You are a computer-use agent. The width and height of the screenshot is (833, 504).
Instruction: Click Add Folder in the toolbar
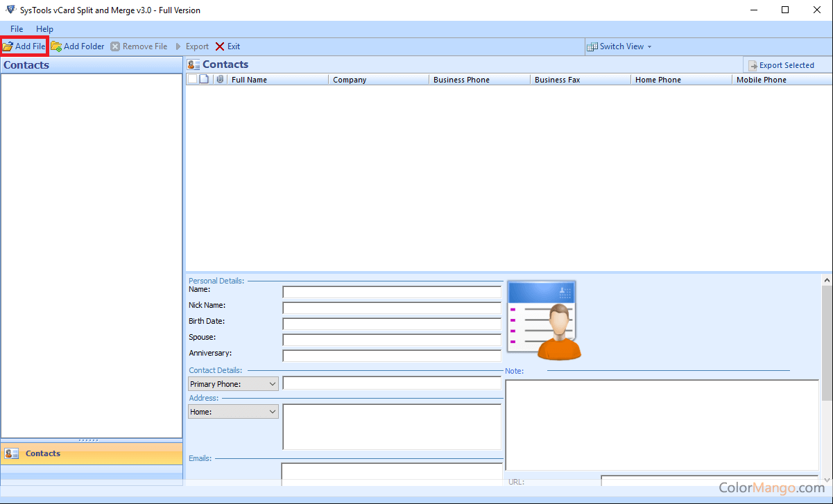click(78, 46)
